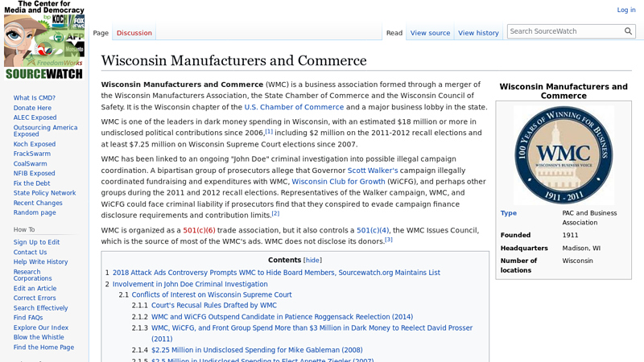Open Recent Changes sidebar link

(38, 204)
